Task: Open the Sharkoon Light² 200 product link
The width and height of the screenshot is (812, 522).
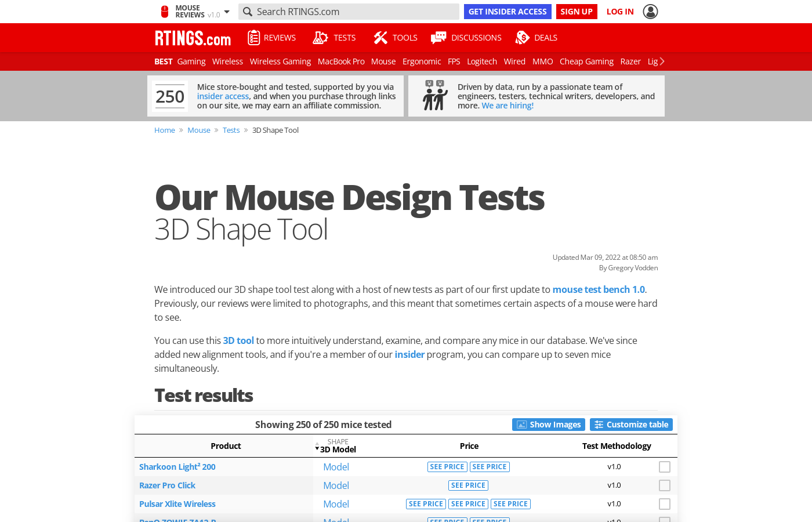Action: pos(177,467)
